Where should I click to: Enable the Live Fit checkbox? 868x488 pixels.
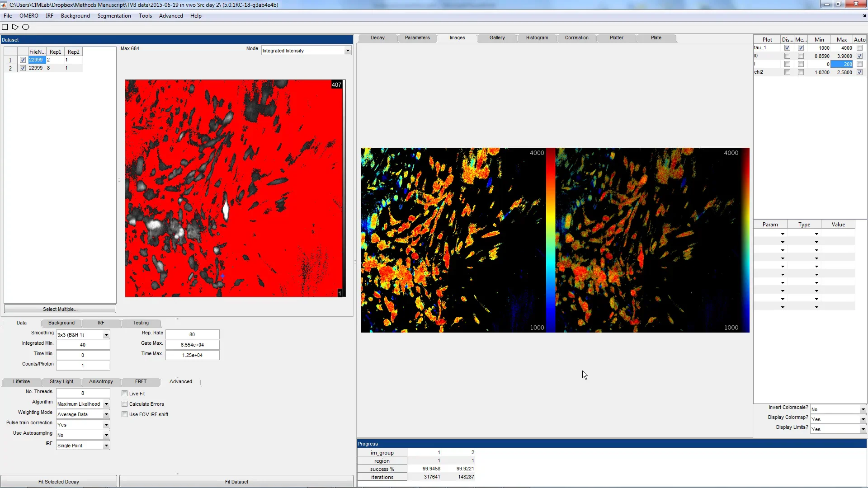pyautogui.click(x=124, y=394)
